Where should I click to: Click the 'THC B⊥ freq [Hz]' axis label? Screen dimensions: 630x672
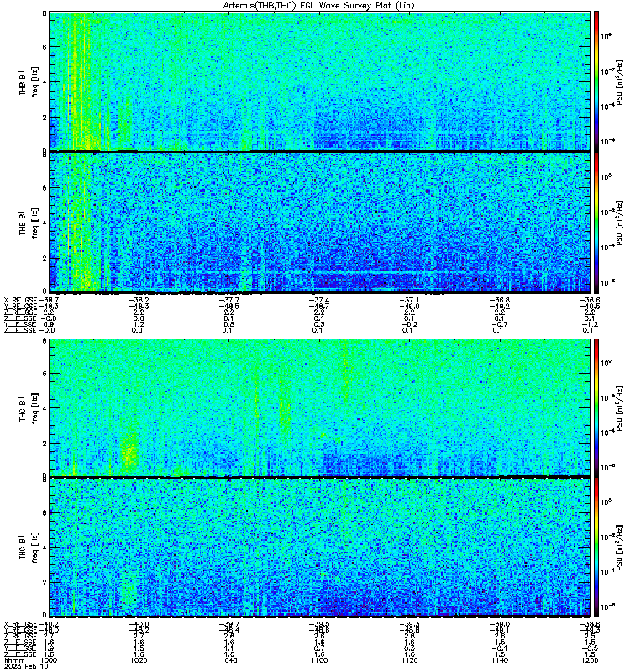tap(29, 407)
